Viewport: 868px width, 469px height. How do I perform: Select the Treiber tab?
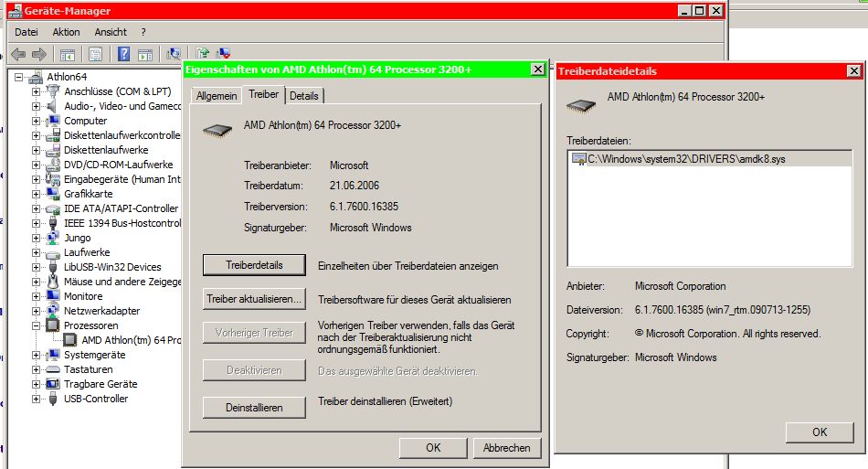(263, 94)
